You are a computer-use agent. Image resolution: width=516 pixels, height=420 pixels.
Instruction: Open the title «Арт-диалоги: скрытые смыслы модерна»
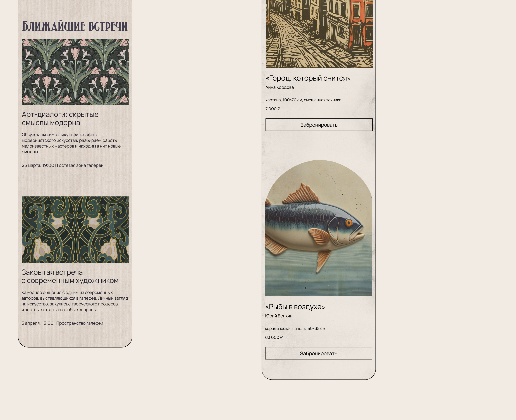60,119
